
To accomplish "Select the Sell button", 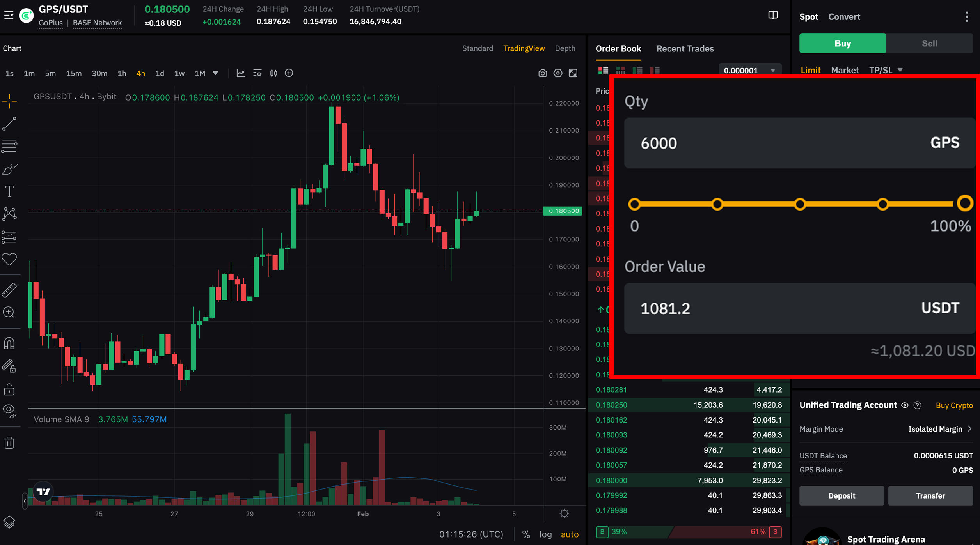I will [929, 43].
